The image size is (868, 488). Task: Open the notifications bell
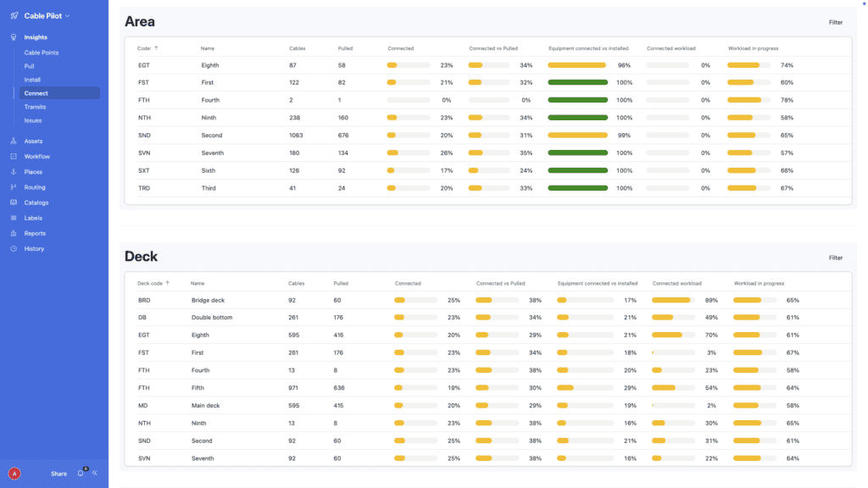coord(80,474)
